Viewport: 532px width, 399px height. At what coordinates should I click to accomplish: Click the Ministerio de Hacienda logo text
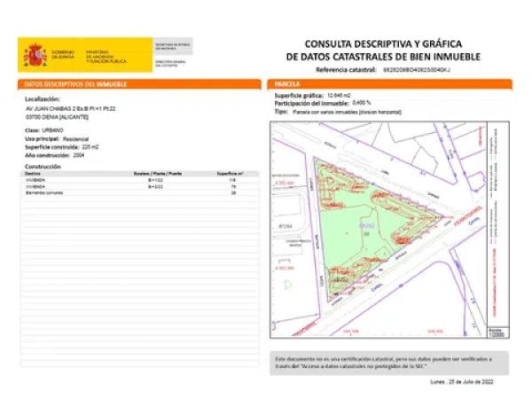[106, 58]
